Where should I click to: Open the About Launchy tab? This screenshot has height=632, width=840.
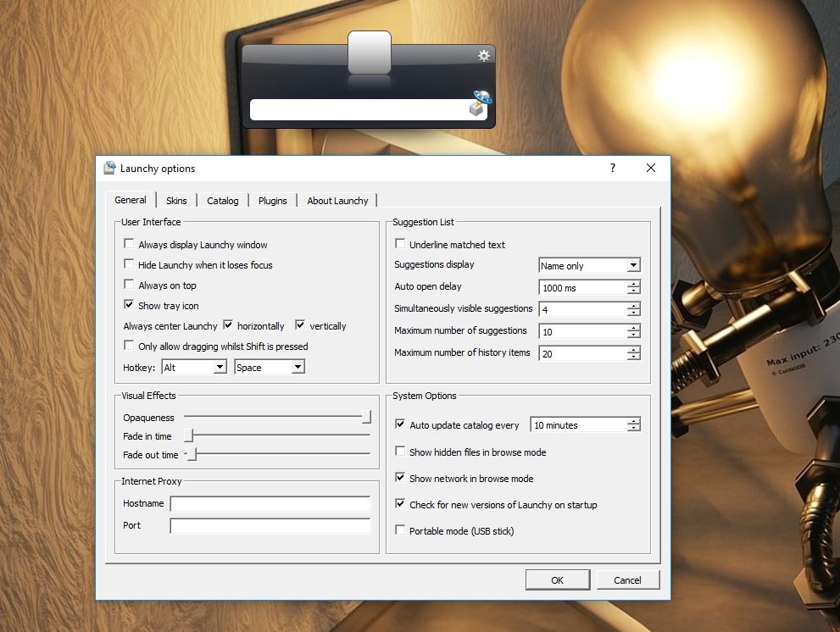(x=337, y=201)
